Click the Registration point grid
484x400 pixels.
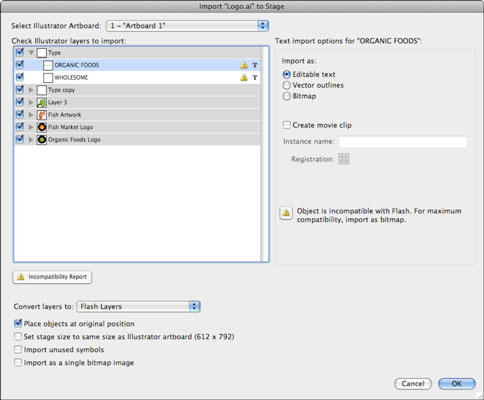(344, 159)
